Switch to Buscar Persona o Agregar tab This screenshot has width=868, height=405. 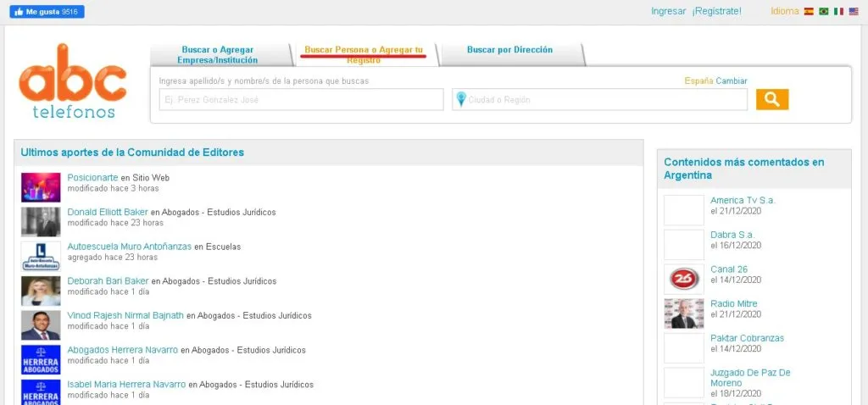364,55
